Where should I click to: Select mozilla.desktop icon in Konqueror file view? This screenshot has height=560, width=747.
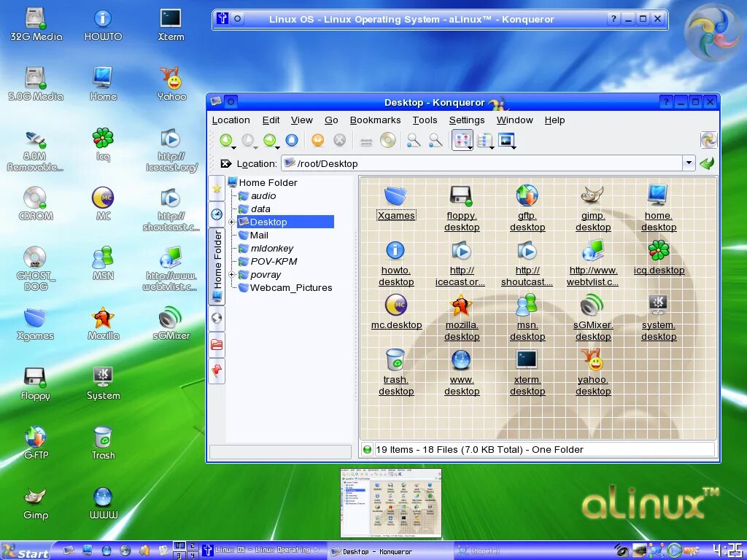[x=462, y=318]
